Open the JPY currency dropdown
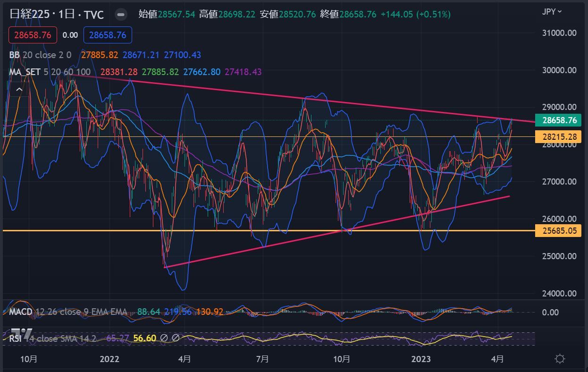 point(552,11)
